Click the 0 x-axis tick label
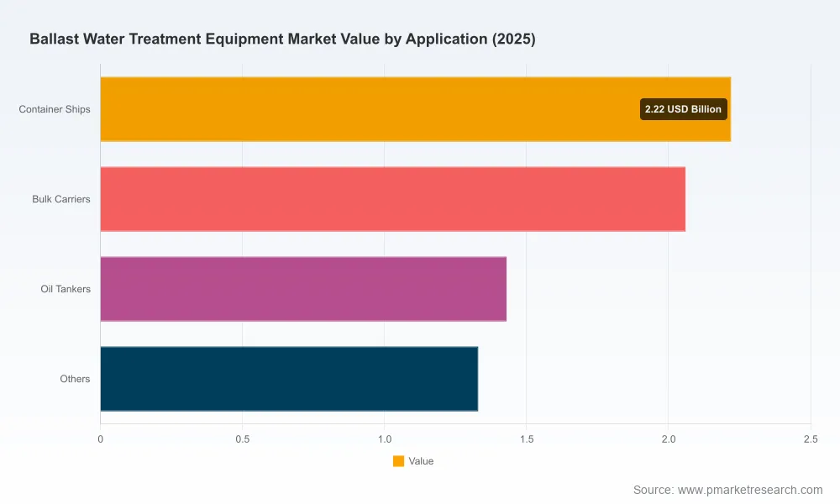 (101, 439)
